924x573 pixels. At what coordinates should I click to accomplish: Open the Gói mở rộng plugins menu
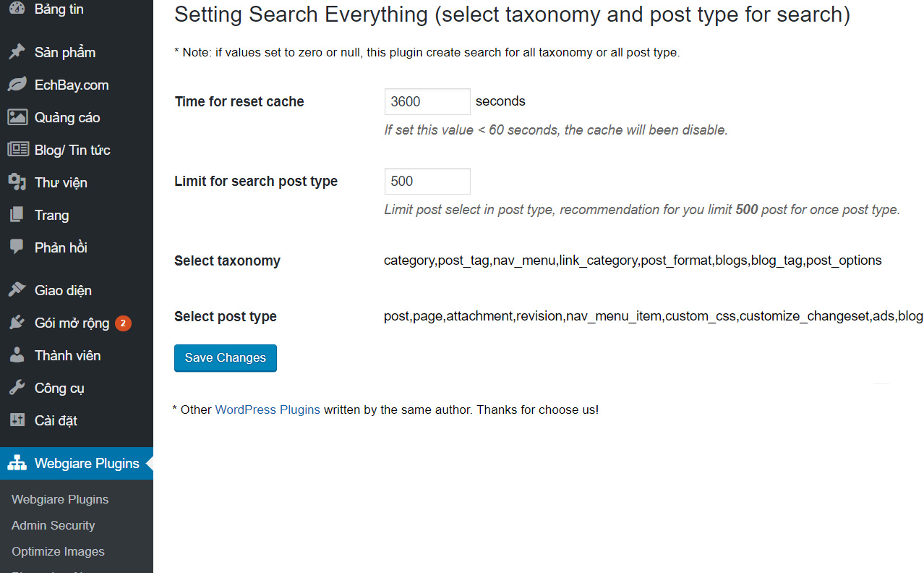(x=72, y=323)
